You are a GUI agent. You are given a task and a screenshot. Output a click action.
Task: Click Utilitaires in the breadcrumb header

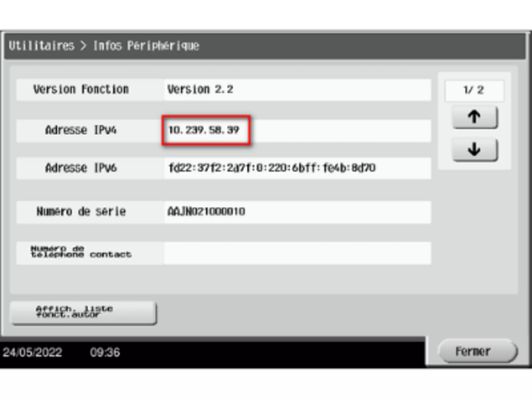point(42,46)
